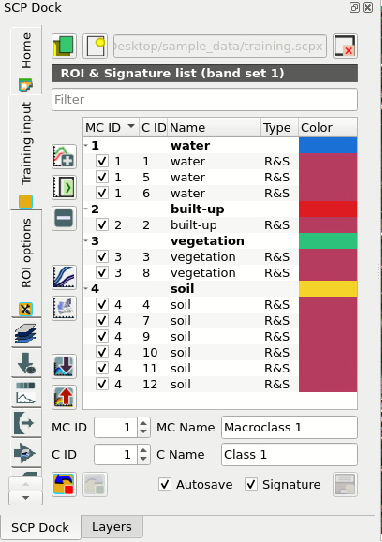Export spectral signatures up-arrow icon
382x542 pixels.
coord(64,397)
